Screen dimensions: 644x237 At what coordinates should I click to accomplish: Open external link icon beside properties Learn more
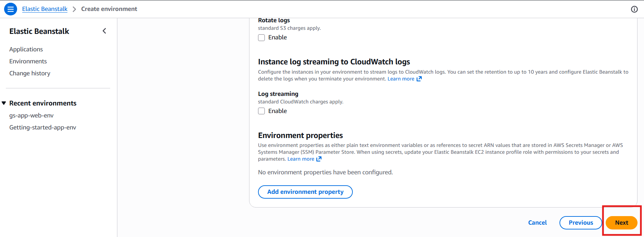click(319, 159)
